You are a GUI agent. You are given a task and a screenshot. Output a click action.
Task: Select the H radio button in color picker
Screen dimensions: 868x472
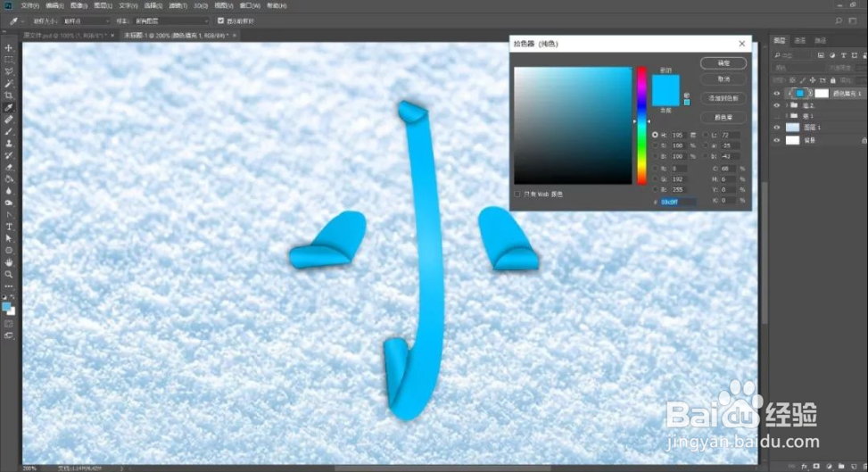pos(656,135)
